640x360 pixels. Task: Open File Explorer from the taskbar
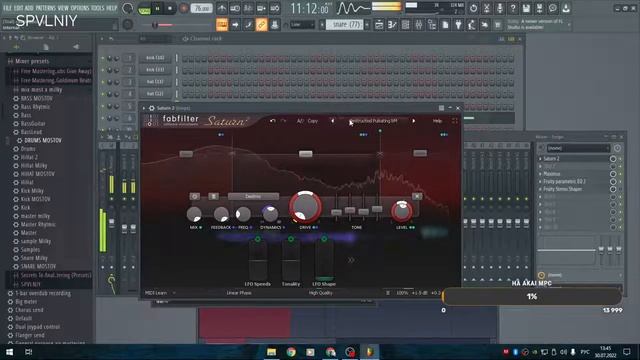tap(271, 352)
